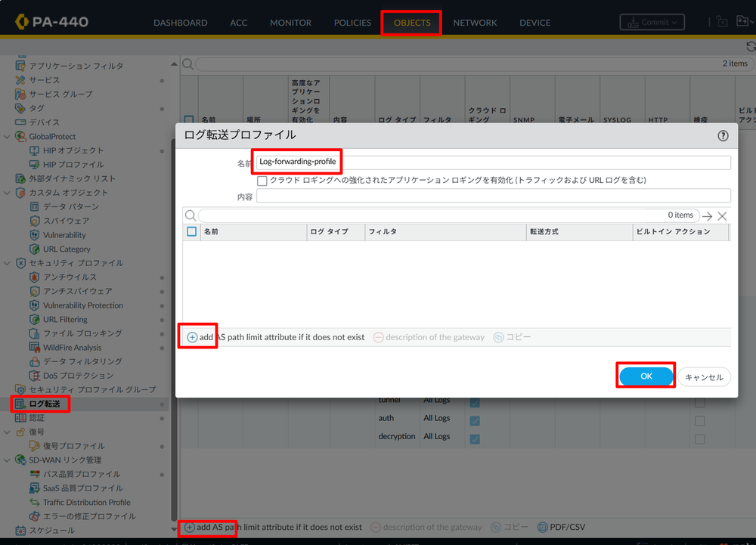Collapse the セキュリティ プロファイル tree node

[7, 263]
